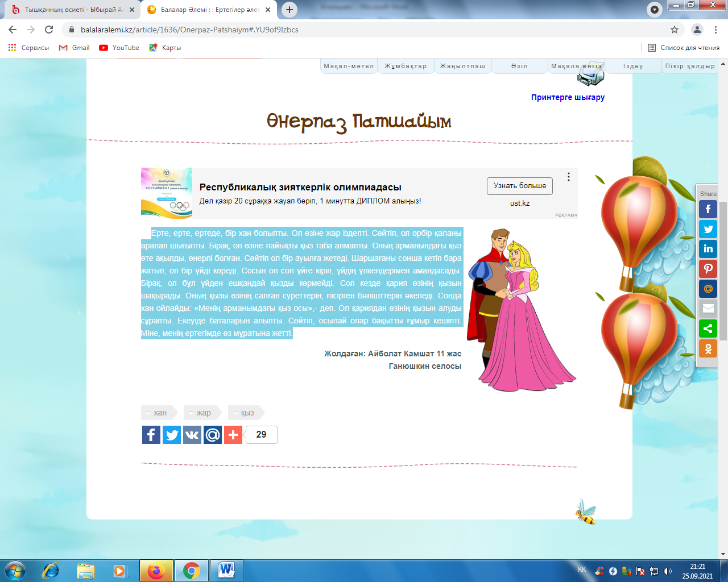Click Twitter icon in the Share sidebar

point(708,229)
